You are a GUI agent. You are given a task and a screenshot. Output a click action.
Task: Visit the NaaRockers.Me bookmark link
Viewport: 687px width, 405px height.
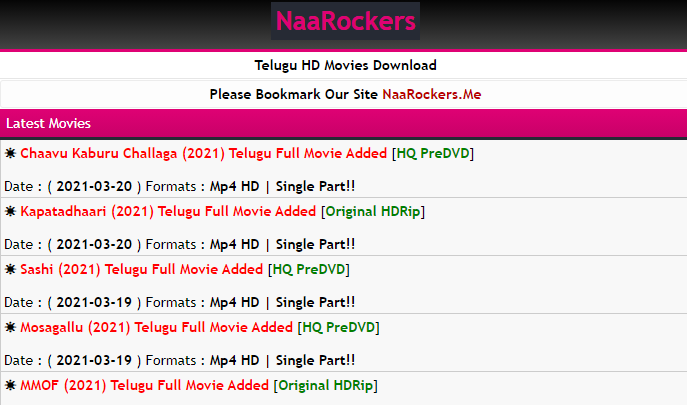[x=432, y=94]
